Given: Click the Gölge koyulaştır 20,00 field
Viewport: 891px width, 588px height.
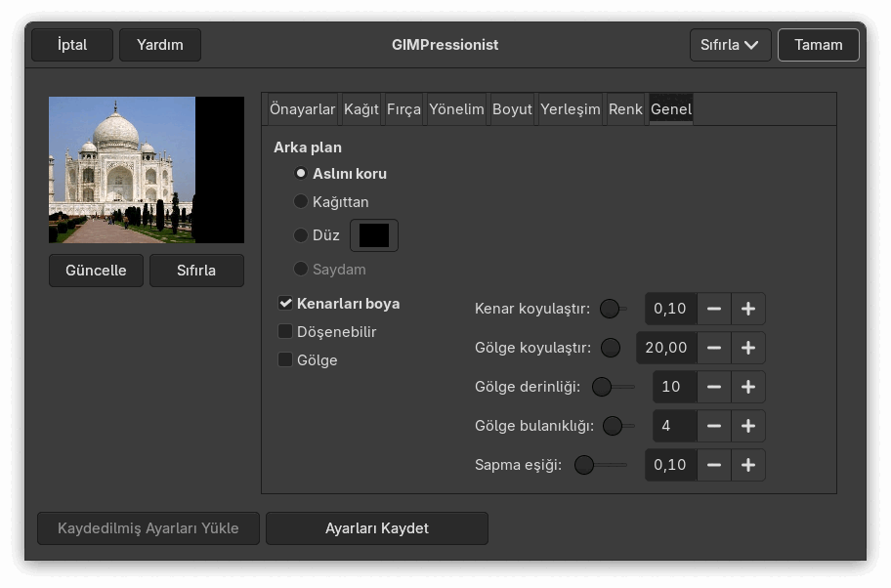Looking at the screenshot, I should (666, 348).
